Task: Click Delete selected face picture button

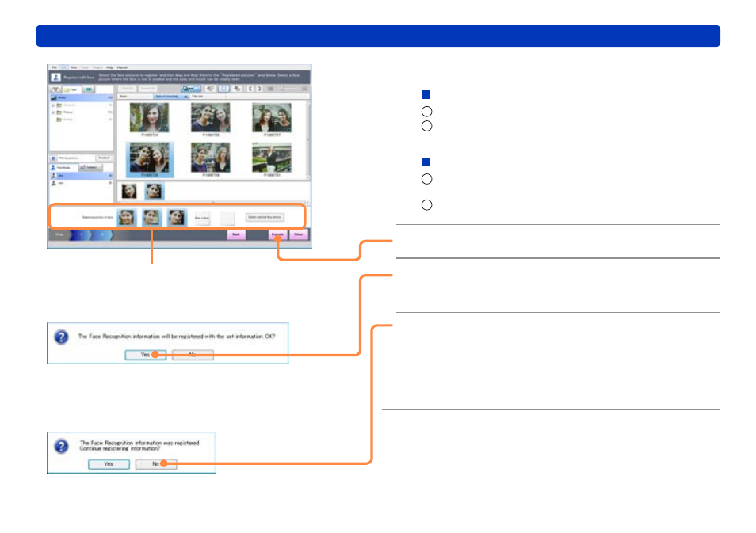Action: point(265,217)
